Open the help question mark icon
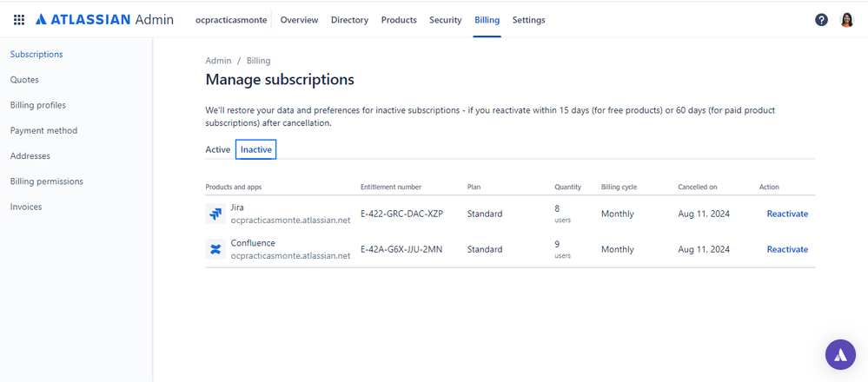This screenshot has height=382, width=868. tap(821, 20)
